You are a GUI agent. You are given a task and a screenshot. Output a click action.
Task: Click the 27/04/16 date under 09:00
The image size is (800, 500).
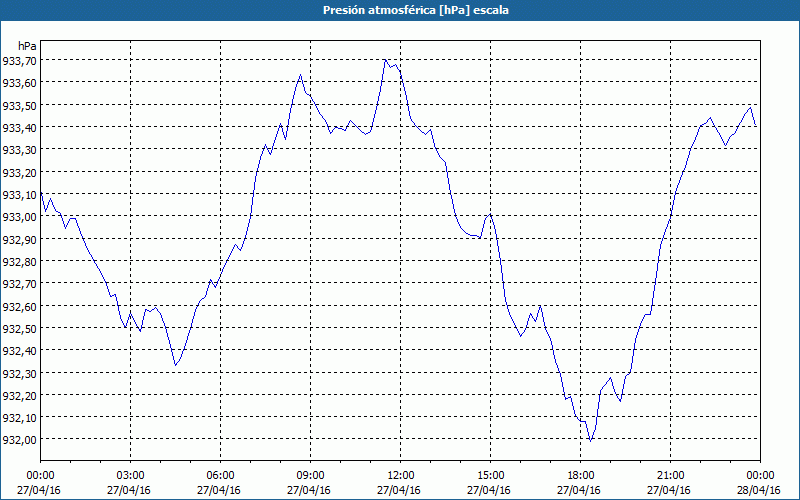(x=309, y=490)
